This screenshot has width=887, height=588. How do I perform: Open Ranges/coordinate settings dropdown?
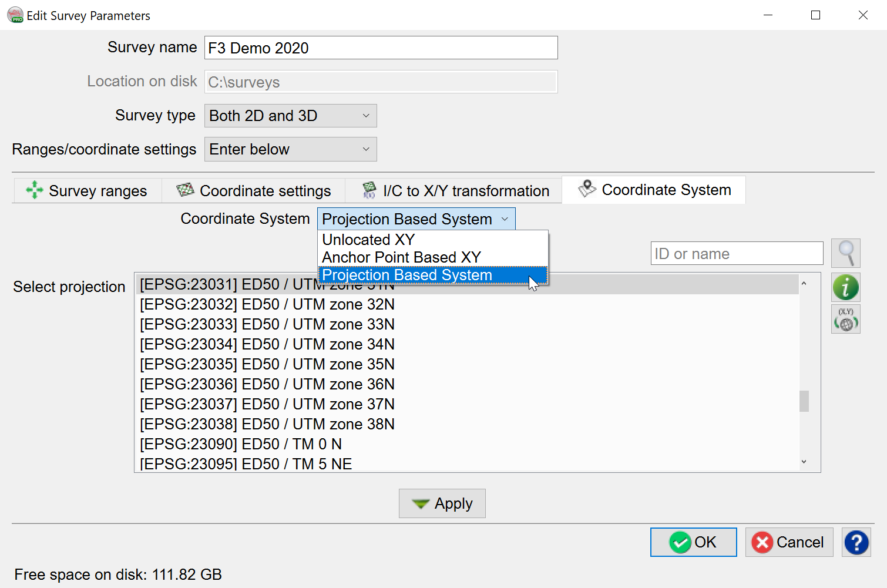[290, 149]
